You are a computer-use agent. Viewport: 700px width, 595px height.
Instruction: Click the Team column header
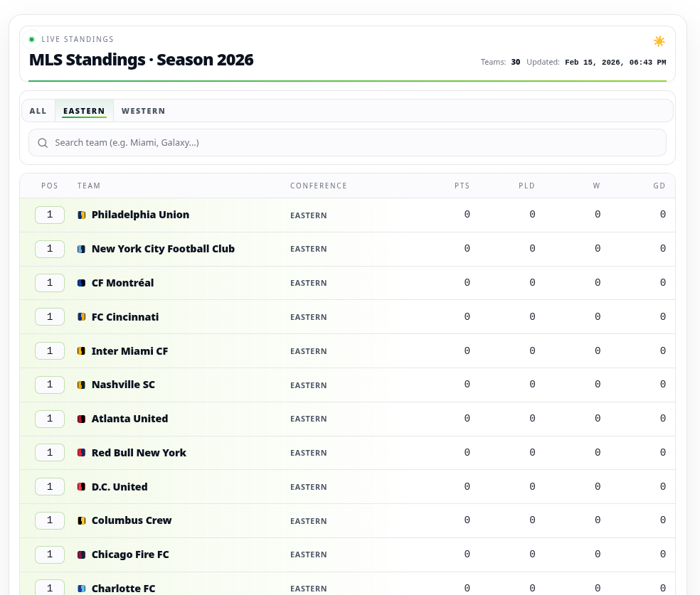pos(89,186)
